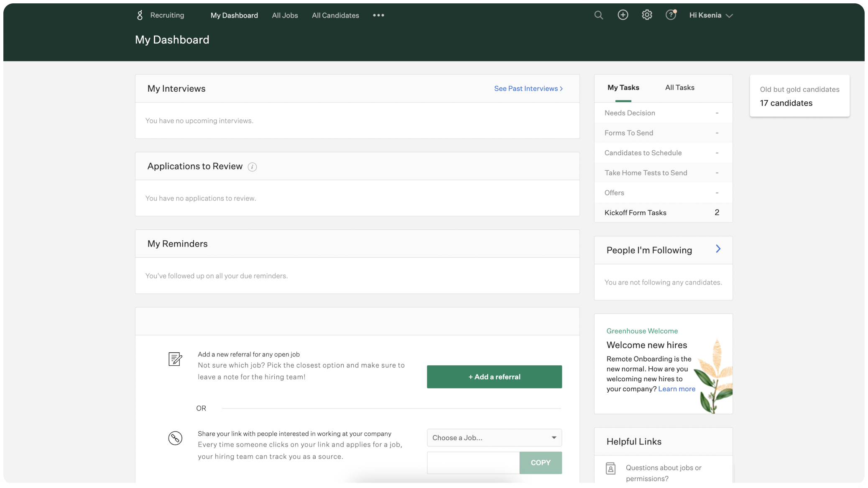Open the three-dots more navigation menu
This screenshot has width=868, height=488.
coord(378,15)
